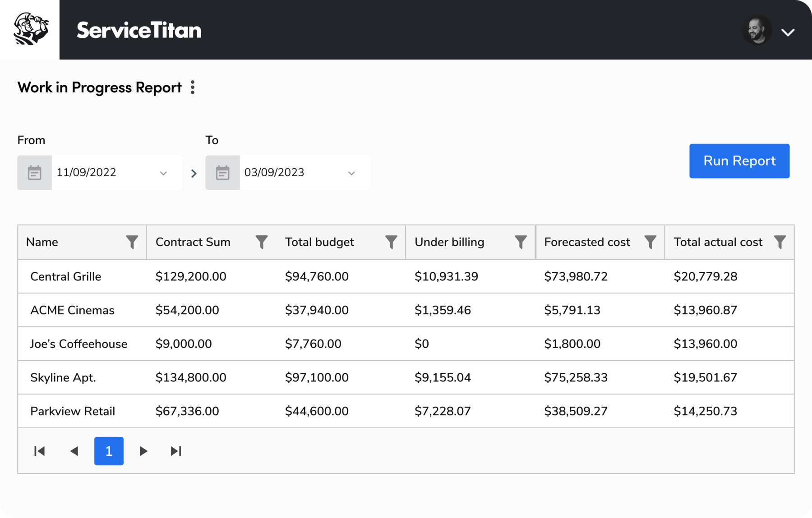The image size is (812, 518).
Task: Click the Run Report button
Action: (739, 161)
